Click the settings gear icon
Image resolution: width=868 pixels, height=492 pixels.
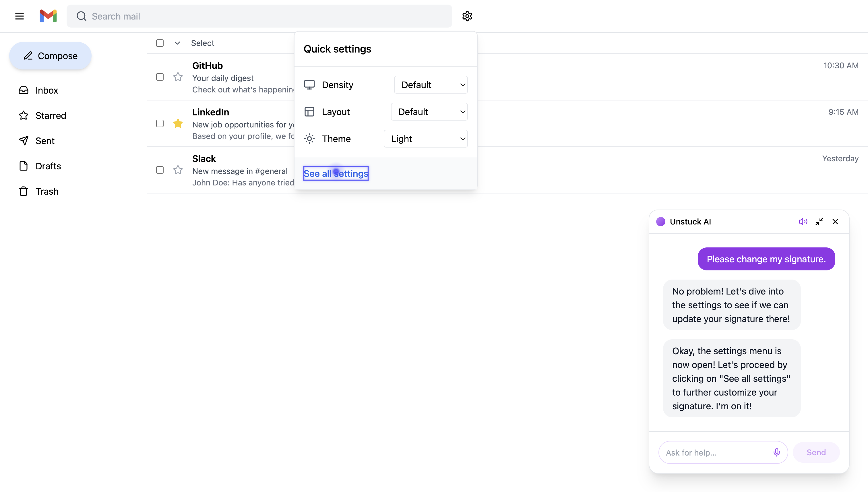(467, 16)
